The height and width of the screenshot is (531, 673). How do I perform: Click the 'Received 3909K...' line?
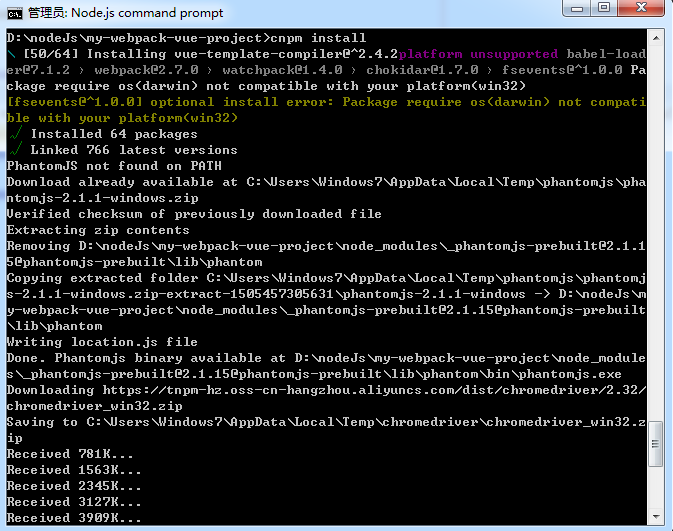pyautogui.click(x=74, y=518)
